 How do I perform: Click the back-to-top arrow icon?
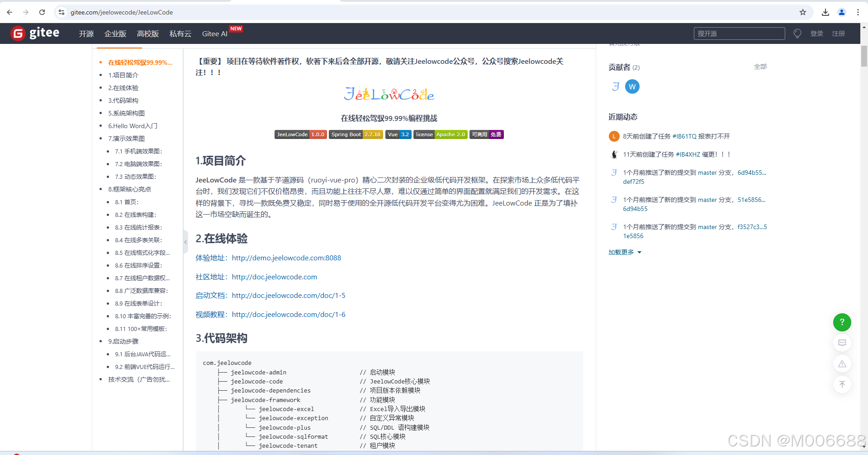click(842, 385)
